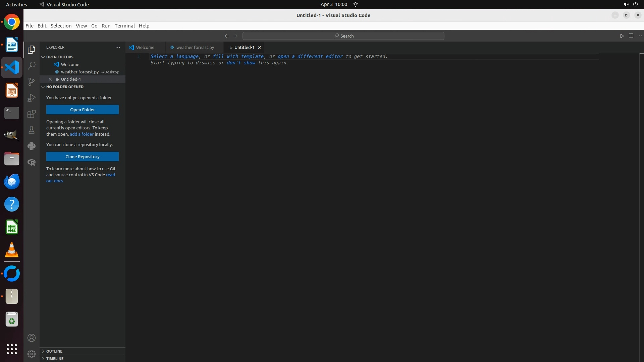Click the Open Folder button

click(x=83, y=110)
